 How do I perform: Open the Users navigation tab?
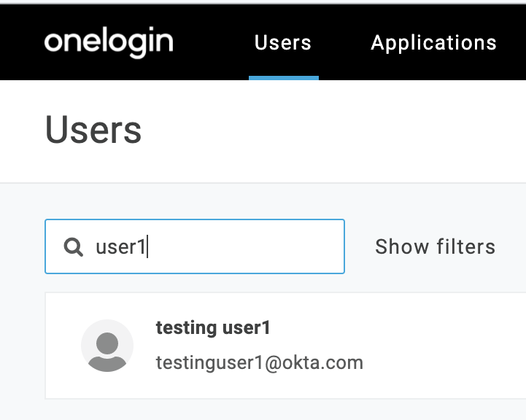point(283,42)
